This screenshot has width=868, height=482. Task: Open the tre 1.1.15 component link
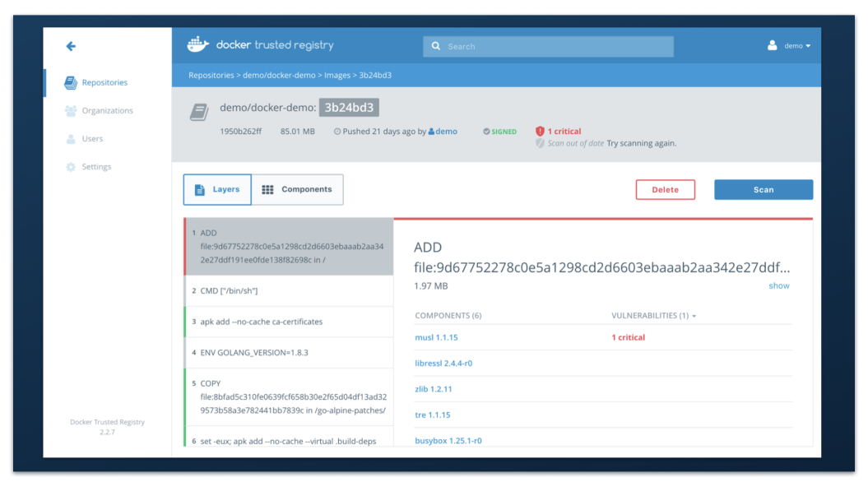(432, 415)
